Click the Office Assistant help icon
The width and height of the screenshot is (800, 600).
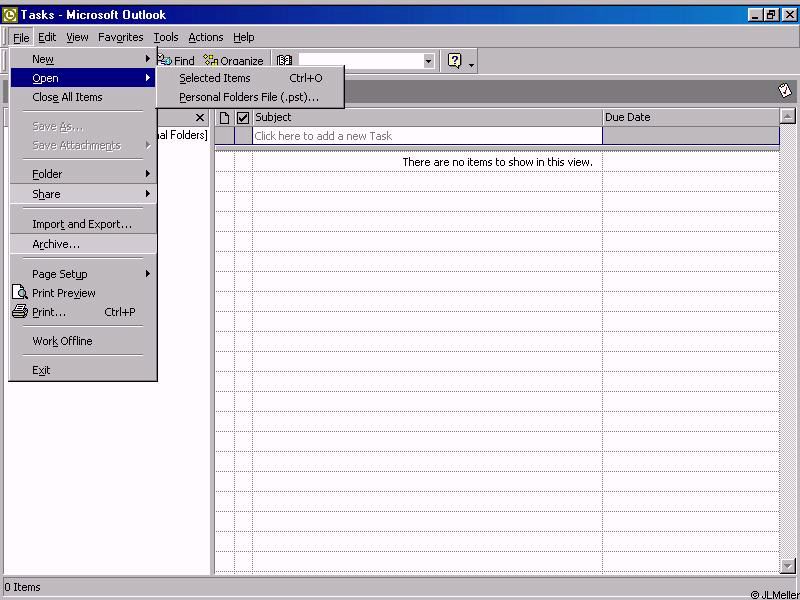(455, 61)
